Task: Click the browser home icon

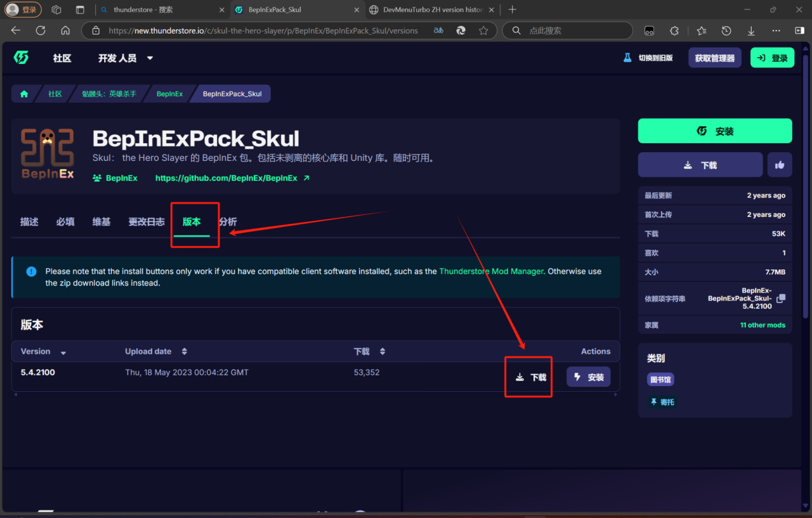Action: click(x=65, y=30)
